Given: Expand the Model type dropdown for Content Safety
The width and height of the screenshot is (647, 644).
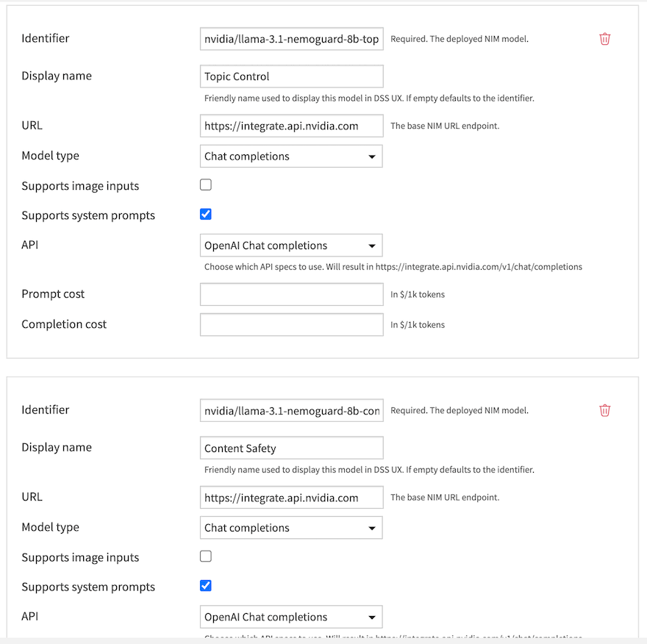Looking at the screenshot, I should [x=291, y=527].
